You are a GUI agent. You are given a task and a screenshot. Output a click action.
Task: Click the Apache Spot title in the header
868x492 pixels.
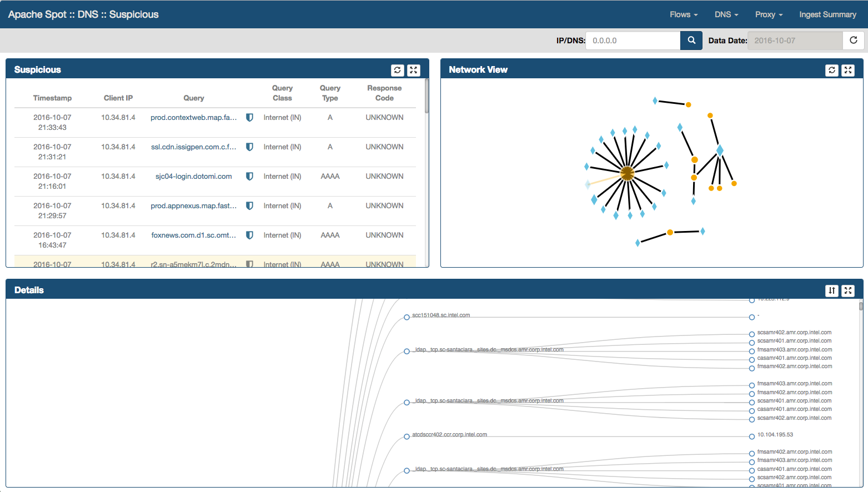(83, 14)
